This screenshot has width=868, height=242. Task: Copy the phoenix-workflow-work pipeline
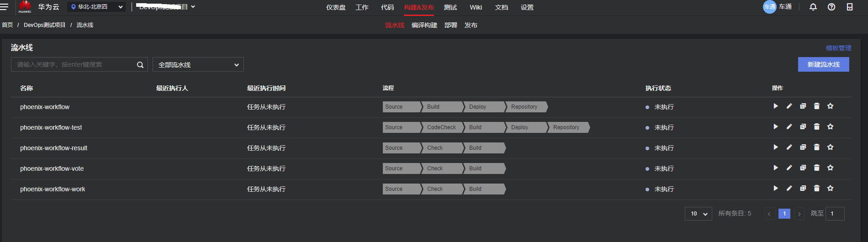[803, 188]
